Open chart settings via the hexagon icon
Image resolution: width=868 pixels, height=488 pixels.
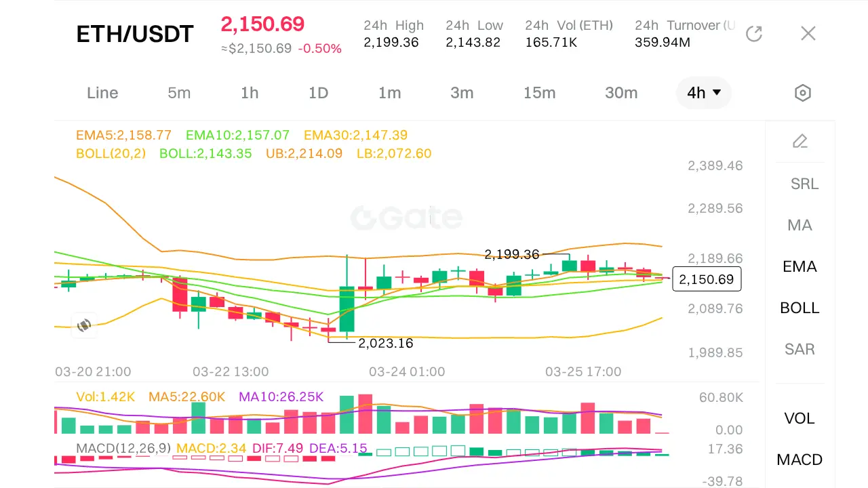[803, 93]
